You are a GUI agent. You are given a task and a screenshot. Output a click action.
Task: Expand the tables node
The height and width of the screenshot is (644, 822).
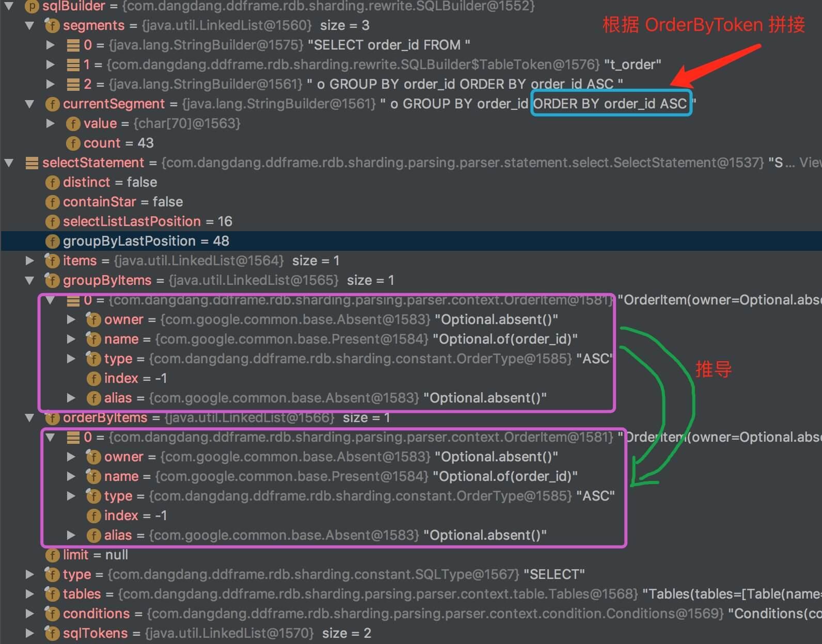coord(29,594)
